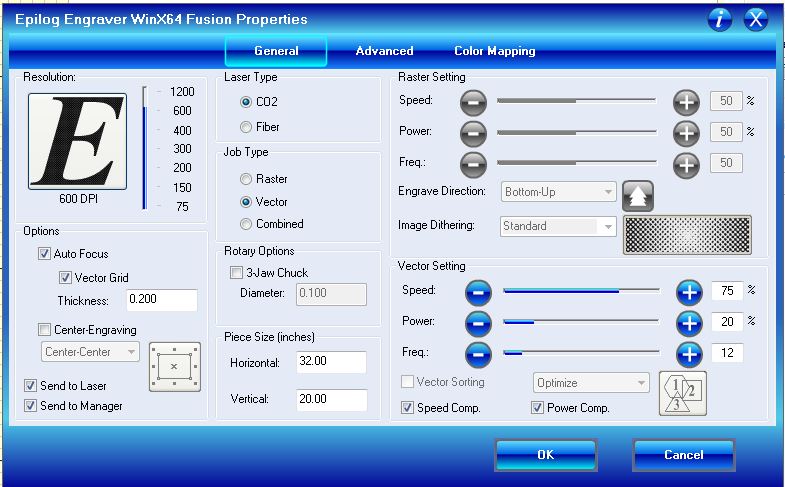Open the Color Mapping tab
The width and height of the screenshot is (785, 487).
click(x=495, y=51)
